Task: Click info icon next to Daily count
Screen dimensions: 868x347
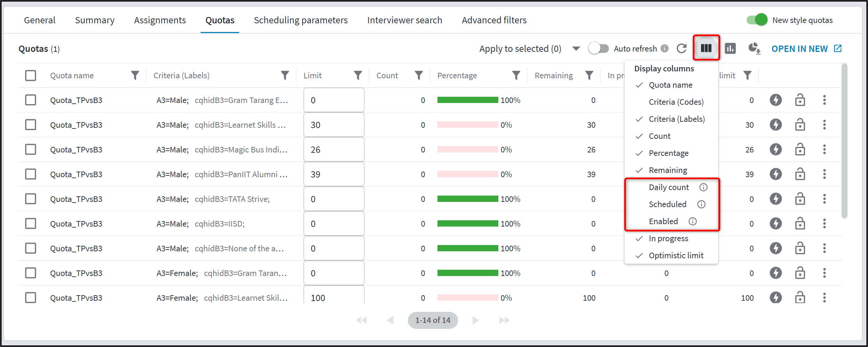Action: [703, 187]
